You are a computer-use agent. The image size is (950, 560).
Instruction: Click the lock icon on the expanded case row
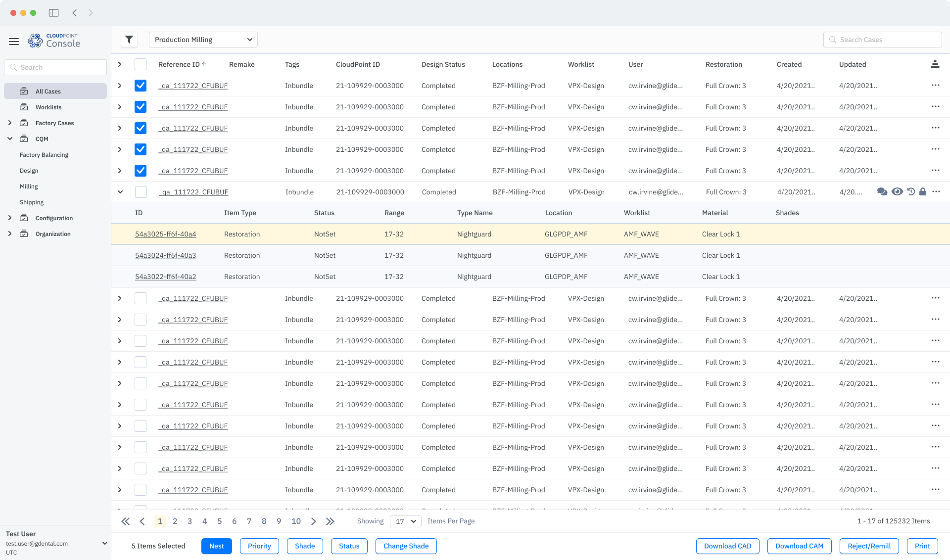pyautogui.click(x=923, y=191)
